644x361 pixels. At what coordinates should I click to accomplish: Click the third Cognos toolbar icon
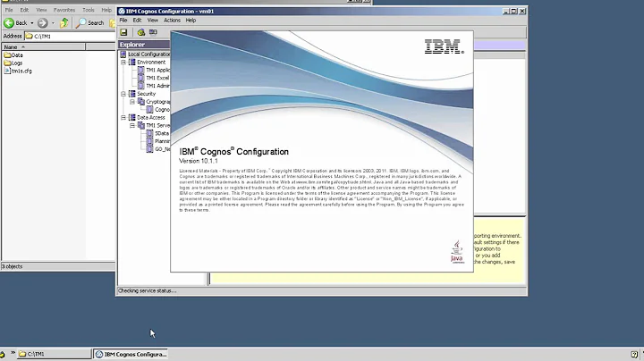(153, 32)
